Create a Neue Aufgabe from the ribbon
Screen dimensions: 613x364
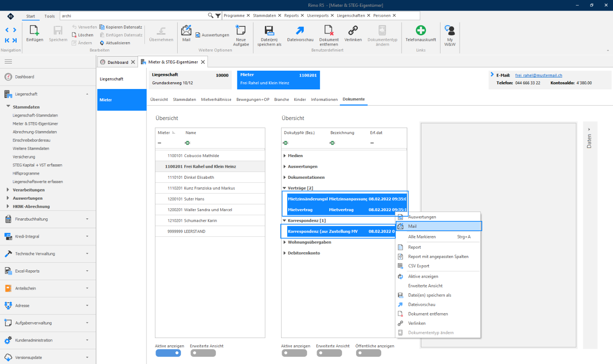coord(241,36)
